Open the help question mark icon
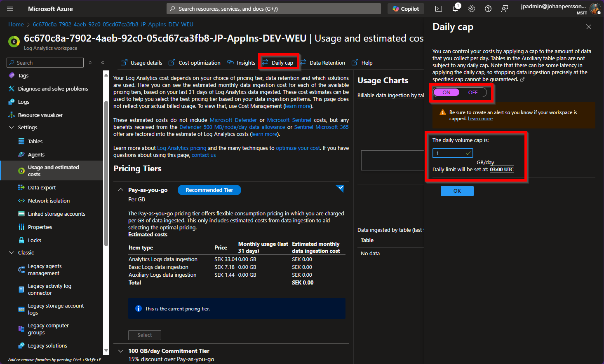604x364 pixels. coord(488,9)
